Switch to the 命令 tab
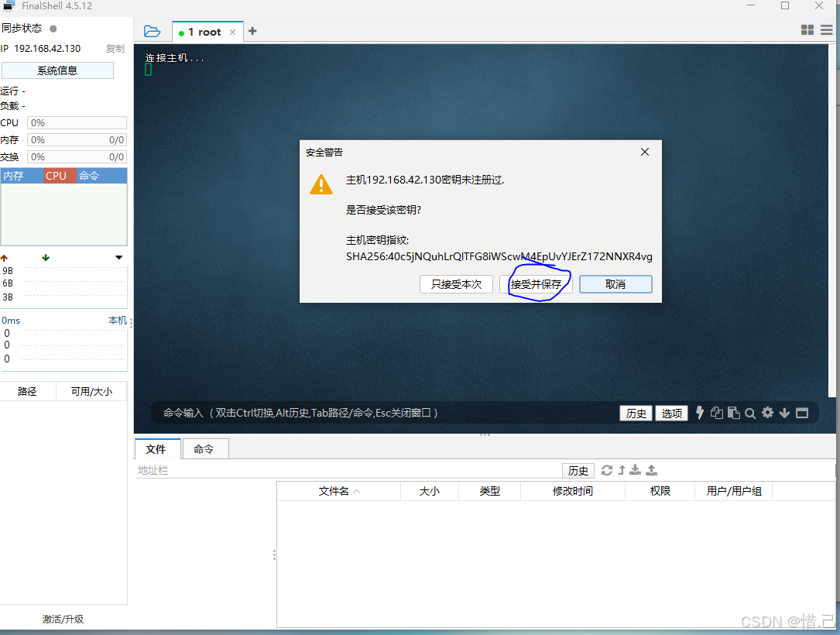Image resolution: width=840 pixels, height=635 pixels. [x=205, y=449]
